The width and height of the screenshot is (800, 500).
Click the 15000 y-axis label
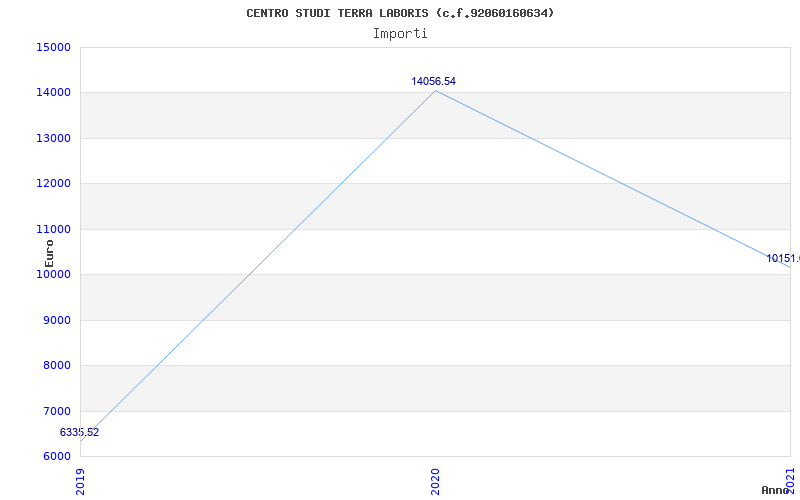[x=54, y=47]
